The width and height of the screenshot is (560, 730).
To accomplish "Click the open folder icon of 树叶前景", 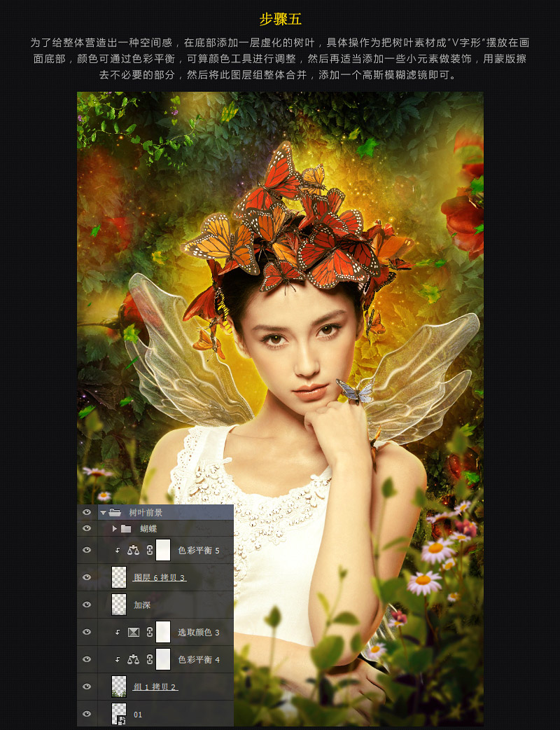I will pyautogui.click(x=115, y=513).
